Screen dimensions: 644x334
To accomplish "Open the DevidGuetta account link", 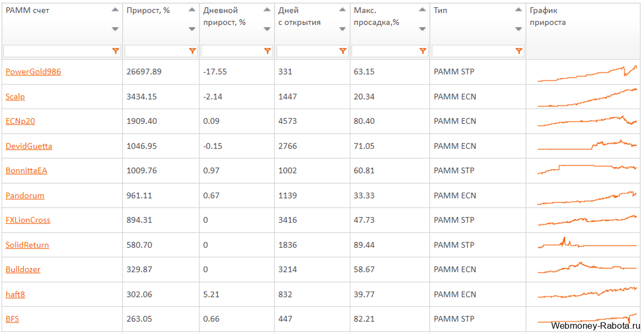I will (x=29, y=146).
